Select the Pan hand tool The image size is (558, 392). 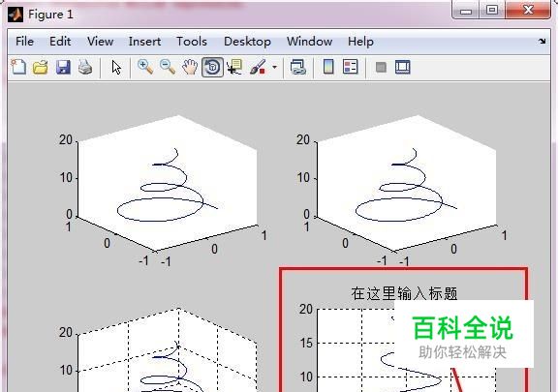coord(190,67)
